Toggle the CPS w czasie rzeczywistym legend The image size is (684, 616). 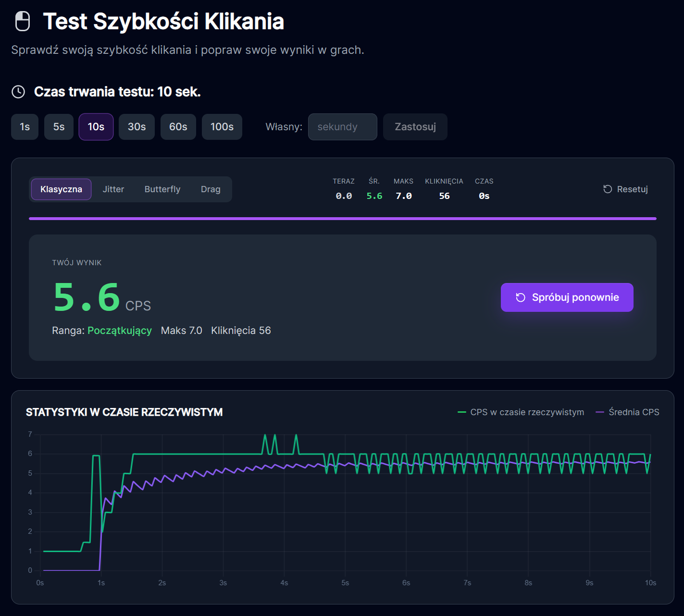pos(521,412)
